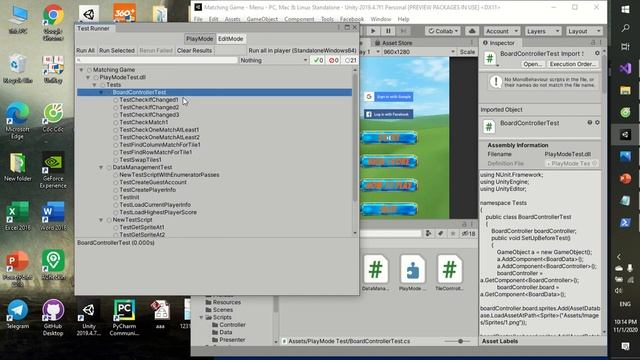Open Excel 2016 desktop shortcut
Image resolution: width=640 pixels, height=360 pixels.
point(18,216)
